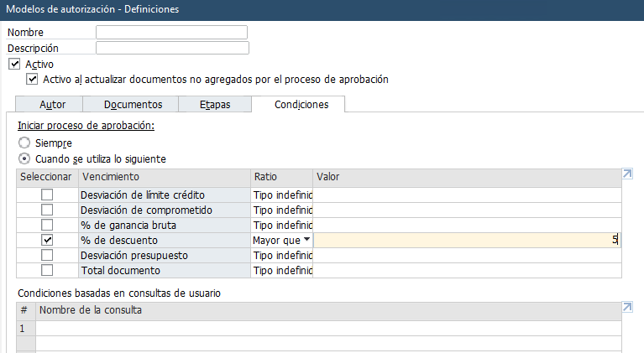This screenshot has height=353, width=644.
Task: Open the Documentos tab
Action: coord(133,105)
